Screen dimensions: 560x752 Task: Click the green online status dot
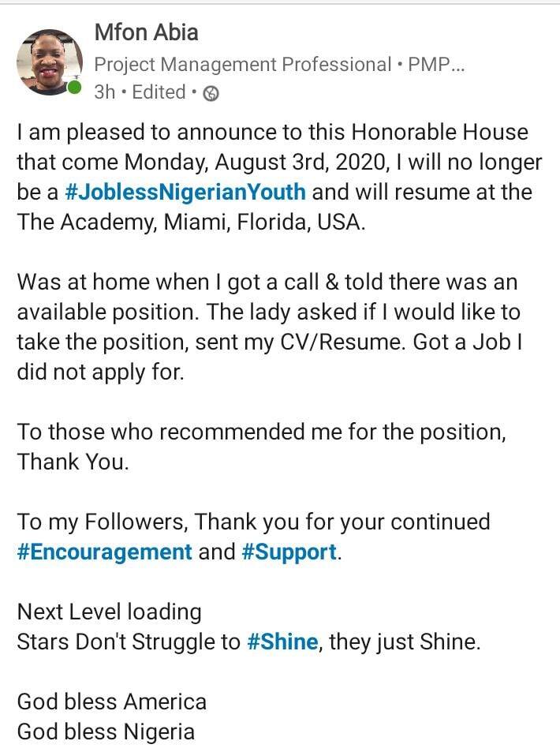74,88
